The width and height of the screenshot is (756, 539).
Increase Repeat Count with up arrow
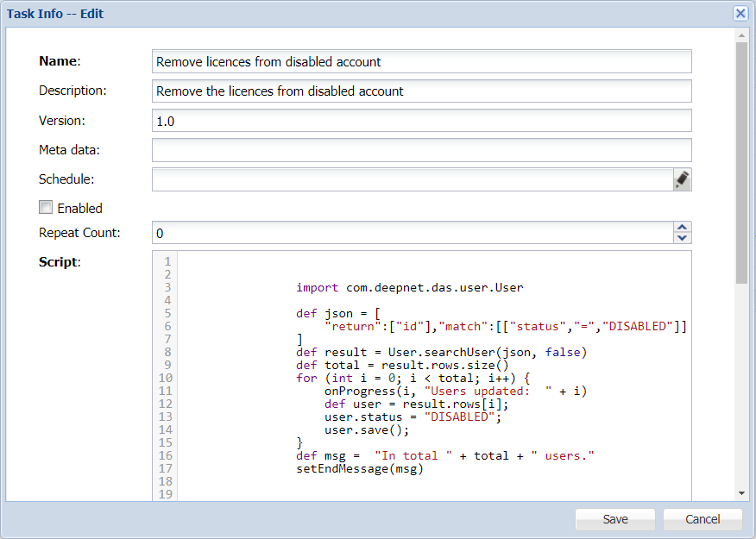[682, 228]
